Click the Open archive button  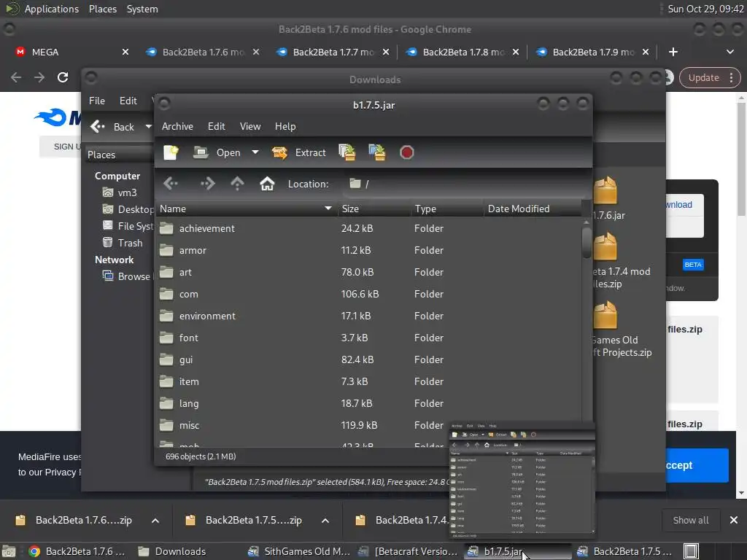217,152
